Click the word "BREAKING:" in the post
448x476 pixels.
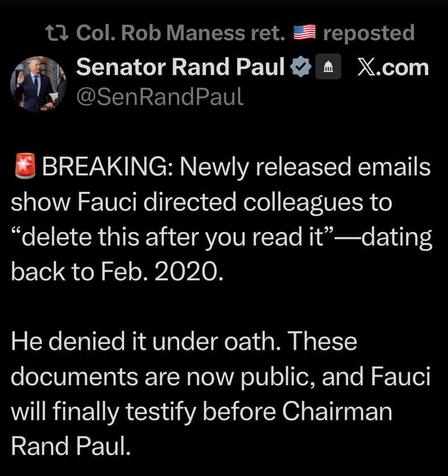[108, 167]
